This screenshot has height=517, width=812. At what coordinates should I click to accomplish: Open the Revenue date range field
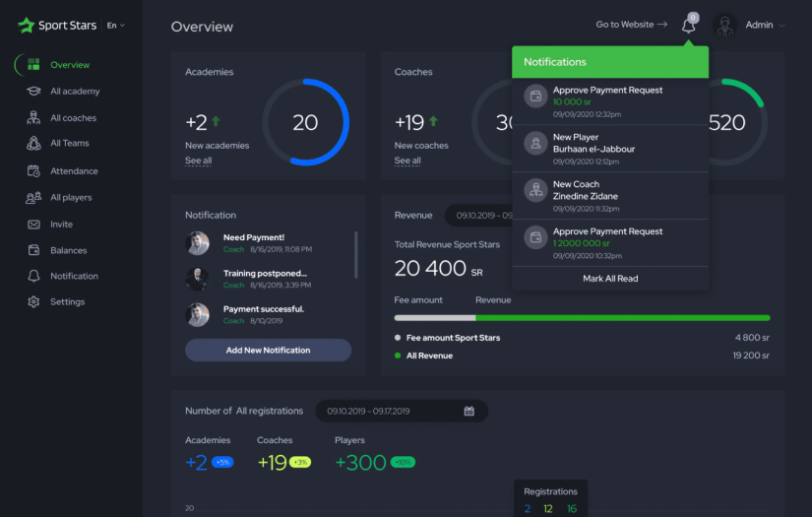(478, 215)
